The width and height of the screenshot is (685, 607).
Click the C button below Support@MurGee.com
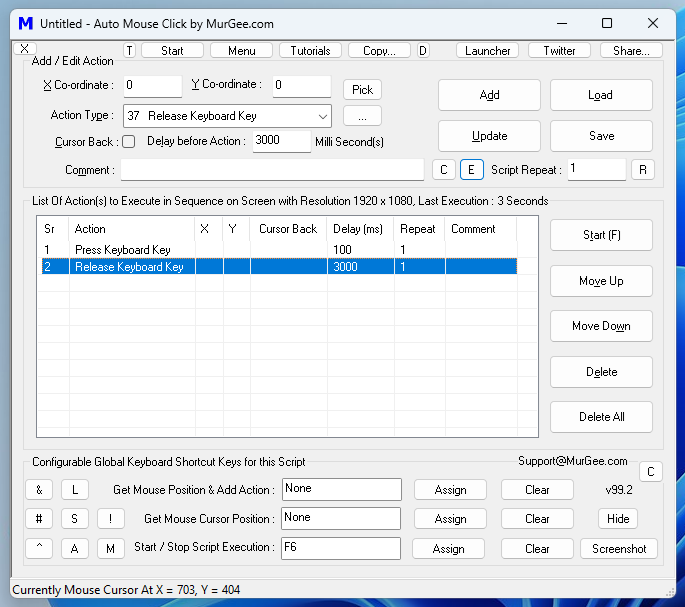tap(650, 472)
